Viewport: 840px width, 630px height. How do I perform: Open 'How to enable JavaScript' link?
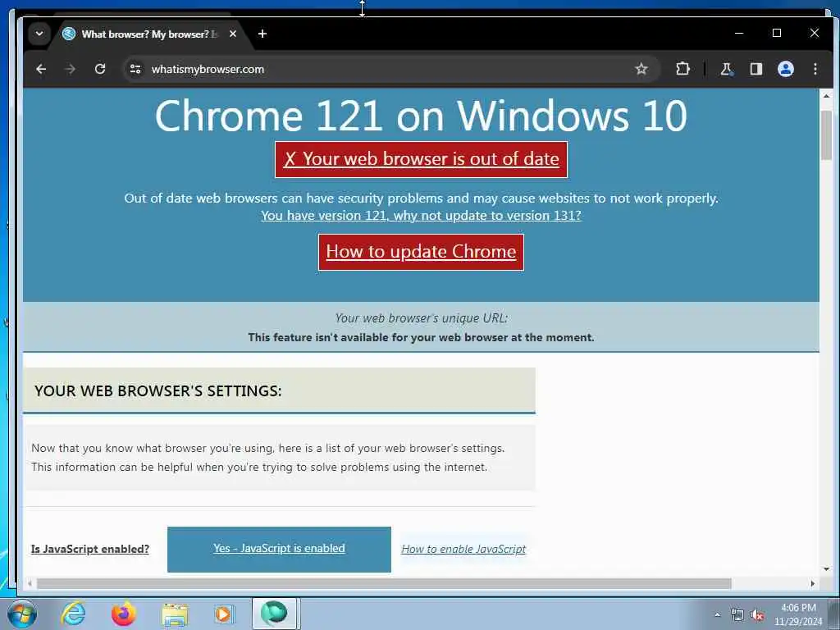[463, 549]
